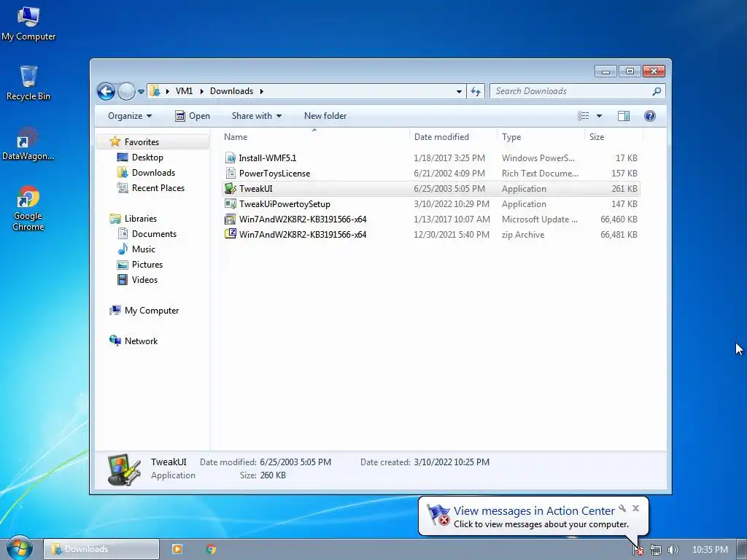Select My Computer in the navigation pane
The width and height of the screenshot is (747, 560).
(x=152, y=311)
